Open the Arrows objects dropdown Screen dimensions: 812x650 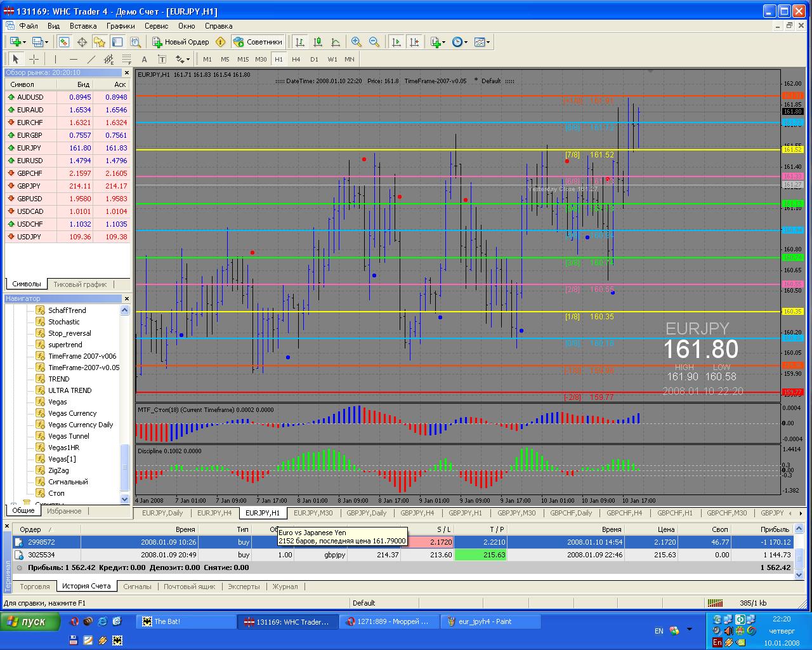[x=183, y=59]
